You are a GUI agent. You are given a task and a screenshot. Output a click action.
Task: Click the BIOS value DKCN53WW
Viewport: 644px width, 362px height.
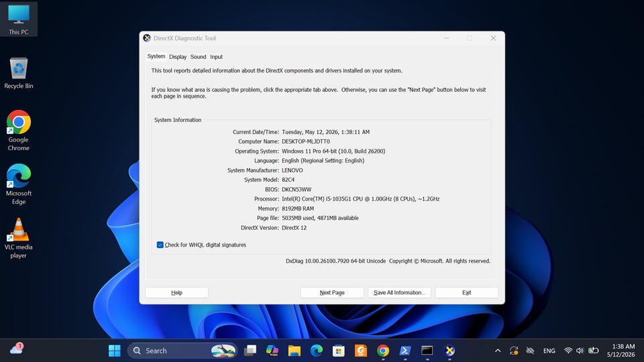(x=297, y=190)
